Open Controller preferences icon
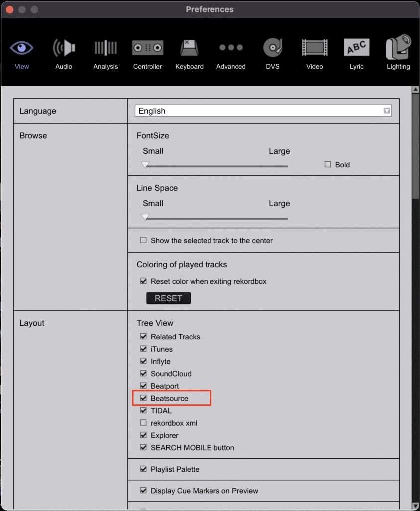This screenshot has height=511, width=420. tap(147, 48)
